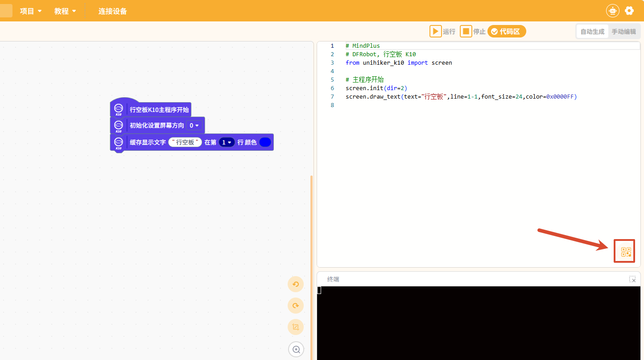
Task: Zoom in on the block workspace
Action: tap(296, 349)
